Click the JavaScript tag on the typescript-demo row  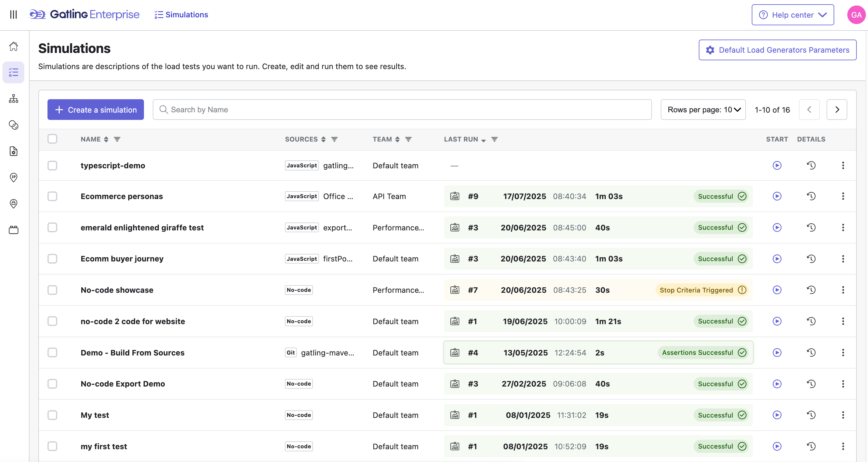tap(302, 166)
